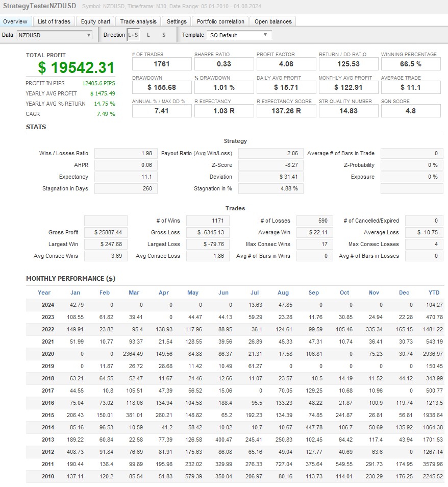This screenshot has width=448, height=487.
Task: Click the YTD column header
Action: click(434, 293)
